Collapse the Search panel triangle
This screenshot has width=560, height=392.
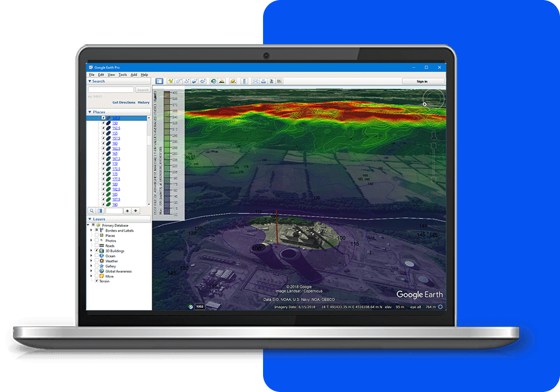90,81
